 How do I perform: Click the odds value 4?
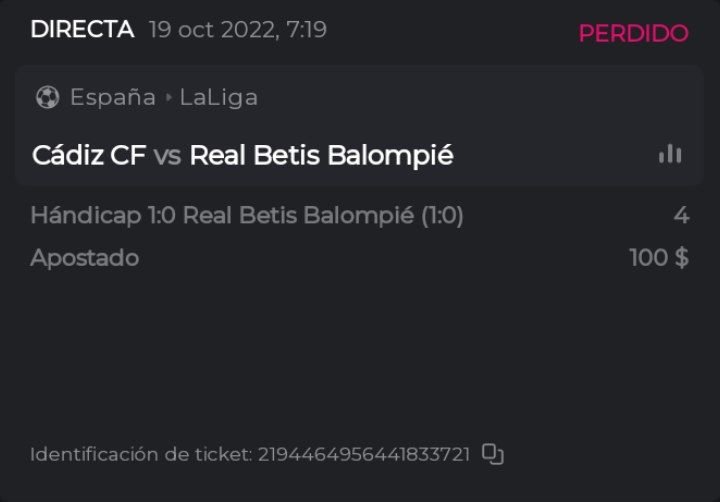681,215
